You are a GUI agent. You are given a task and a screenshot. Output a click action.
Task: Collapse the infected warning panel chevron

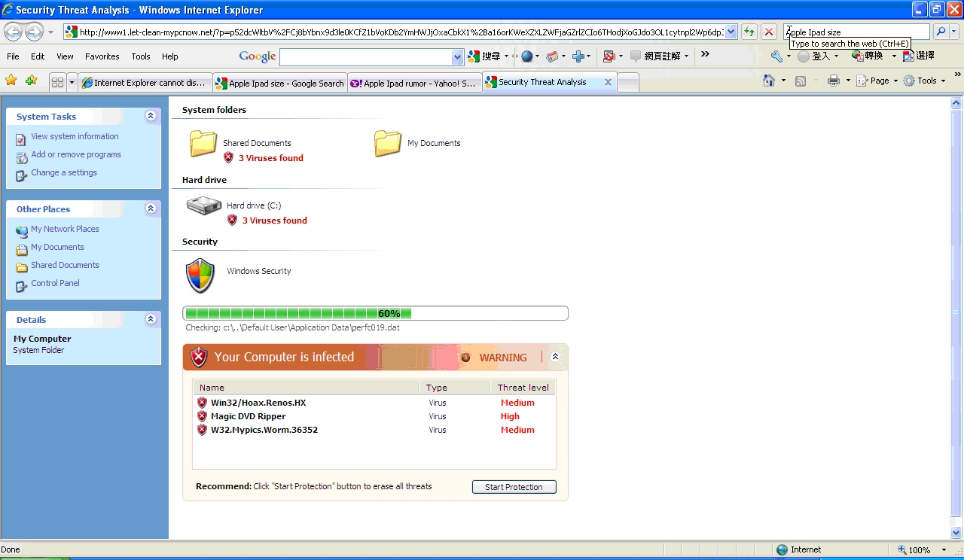pos(555,357)
